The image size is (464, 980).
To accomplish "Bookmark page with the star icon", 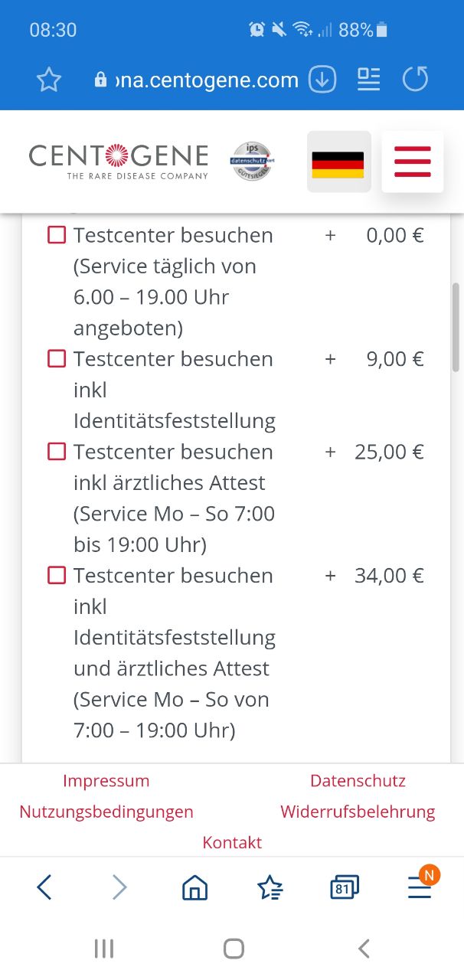I will pyautogui.click(x=49, y=79).
